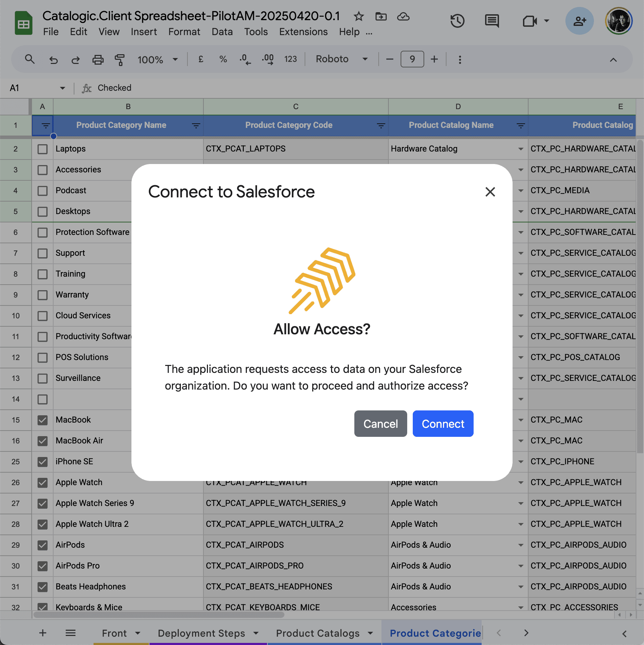Undo the last action
This screenshot has width=644, height=645.
coord(53,60)
